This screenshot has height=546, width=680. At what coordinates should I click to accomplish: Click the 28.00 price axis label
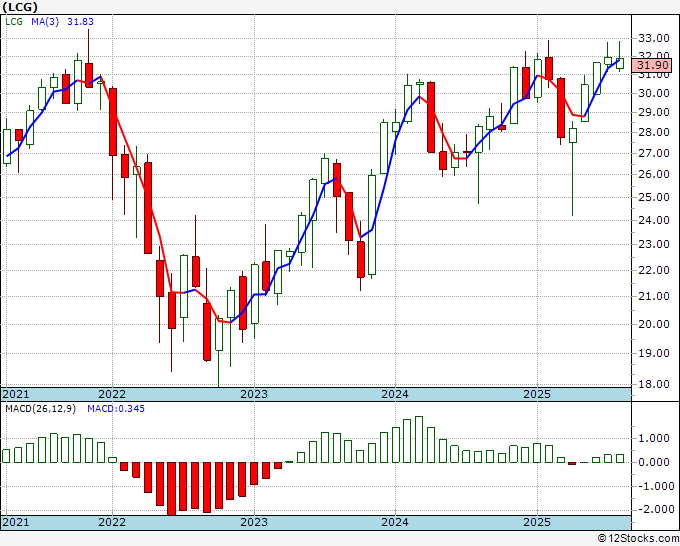tap(654, 132)
